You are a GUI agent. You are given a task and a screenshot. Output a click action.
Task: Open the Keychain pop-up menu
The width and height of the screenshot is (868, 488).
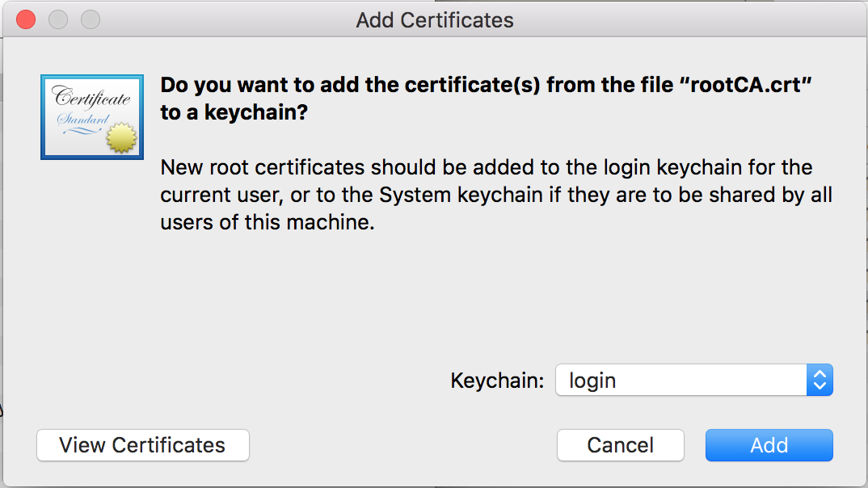pos(693,381)
